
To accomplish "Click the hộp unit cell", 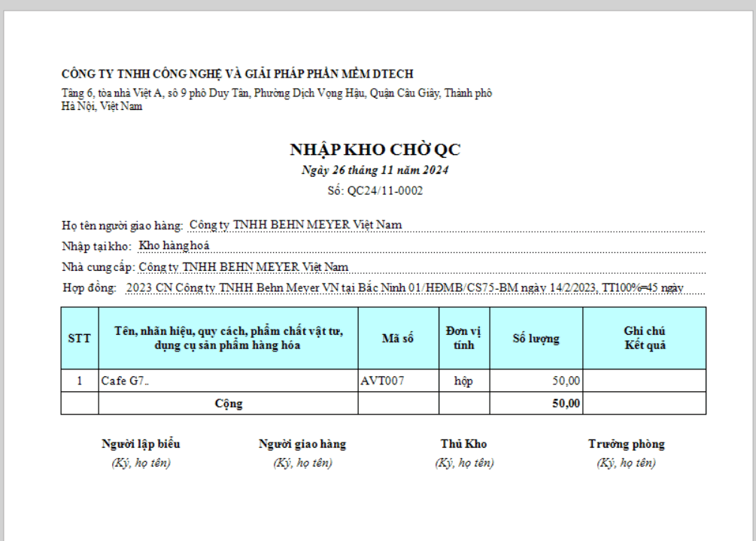I will coord(463,381).
